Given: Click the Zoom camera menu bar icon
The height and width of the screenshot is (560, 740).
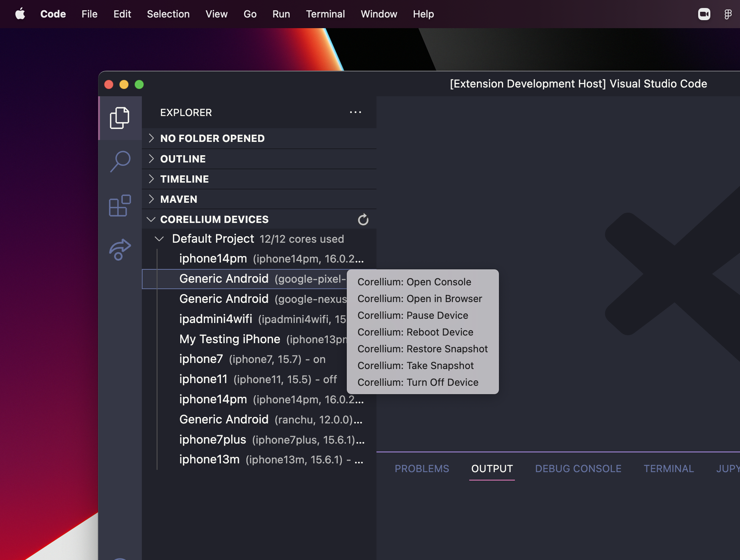Looking at the screenshot, I should click(704, 14).
